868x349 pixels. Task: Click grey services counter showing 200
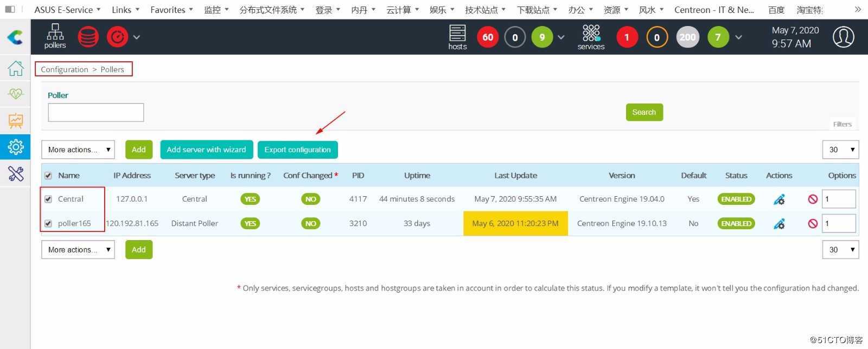[x=687, y=37]
